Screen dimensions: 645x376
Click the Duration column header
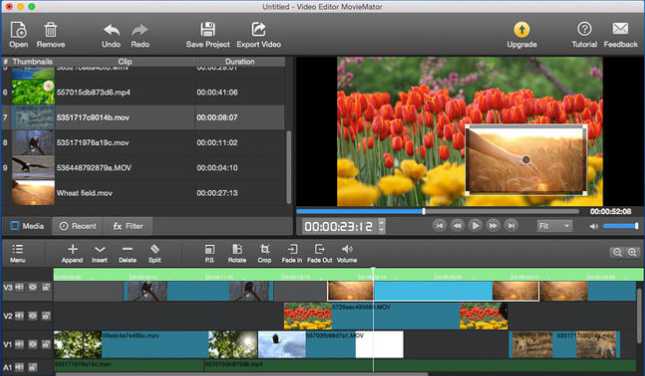239,61
